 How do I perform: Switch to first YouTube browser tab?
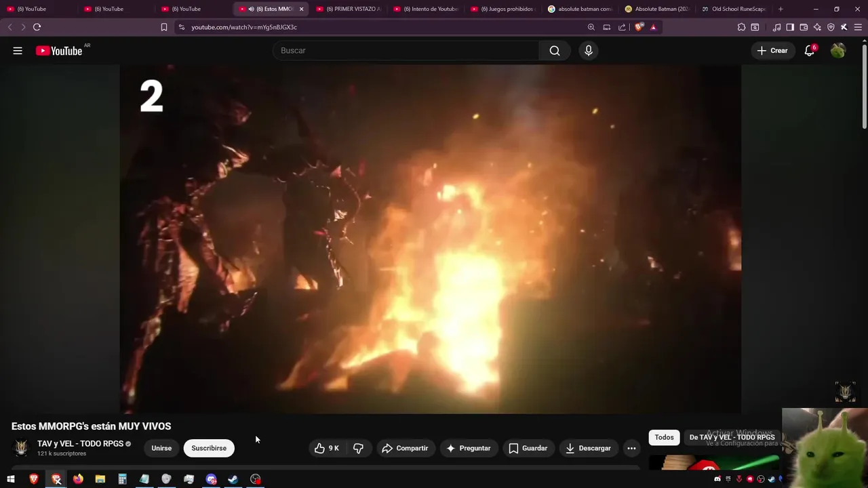(x=38, y=9)
